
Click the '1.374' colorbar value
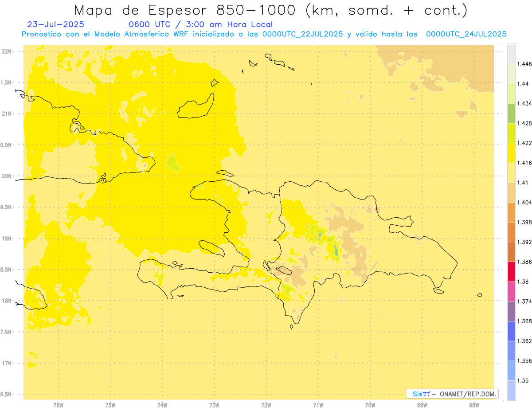[525, 301]
